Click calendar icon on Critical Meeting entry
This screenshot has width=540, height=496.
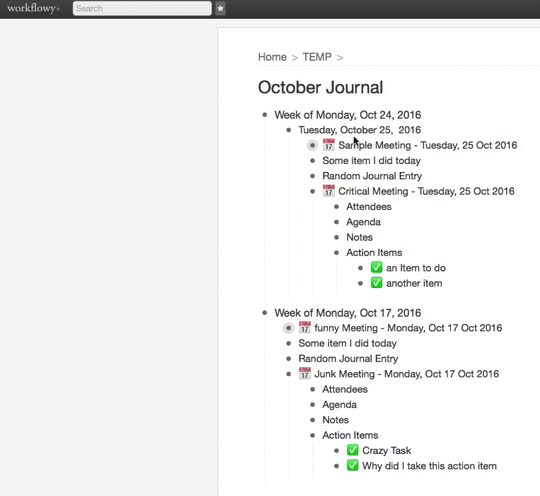(x=329, y=191)
